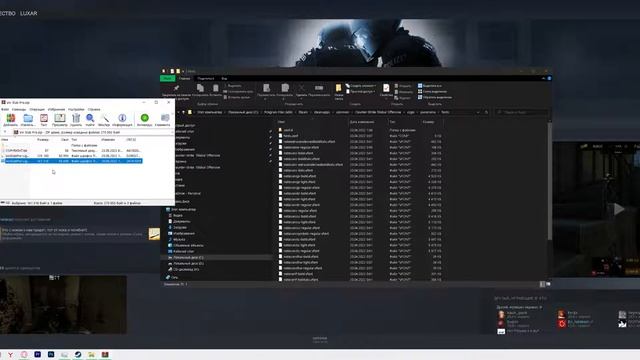640x360 pixels.
Task: Switch to the Share tab in Explorer
Action: tap(205, 78)
